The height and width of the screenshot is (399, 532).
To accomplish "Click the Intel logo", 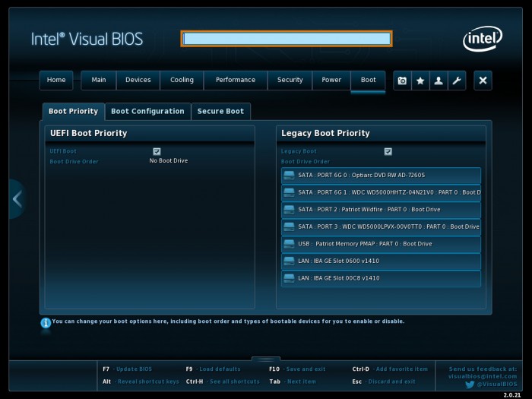I will pyautogui.click(x=483, y=39).
